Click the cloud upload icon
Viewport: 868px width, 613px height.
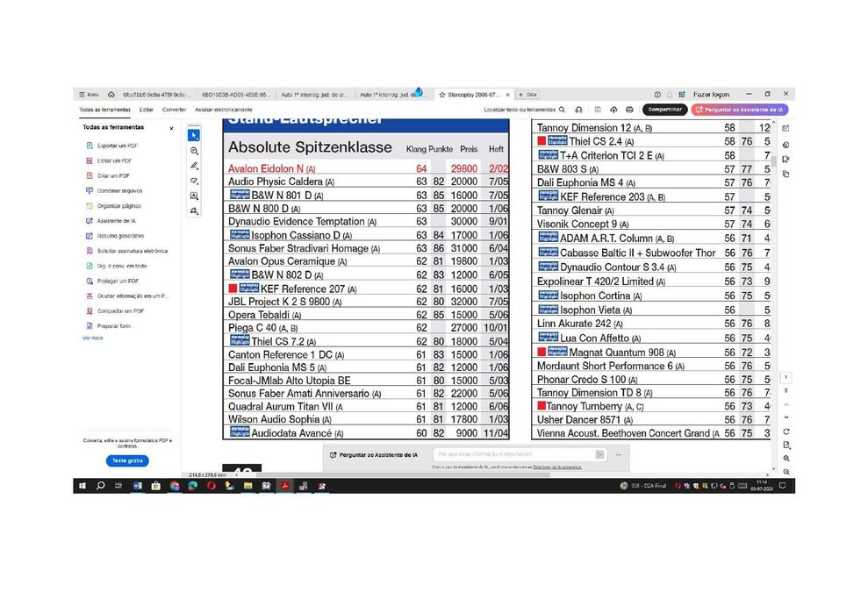[x=613, y=110]
